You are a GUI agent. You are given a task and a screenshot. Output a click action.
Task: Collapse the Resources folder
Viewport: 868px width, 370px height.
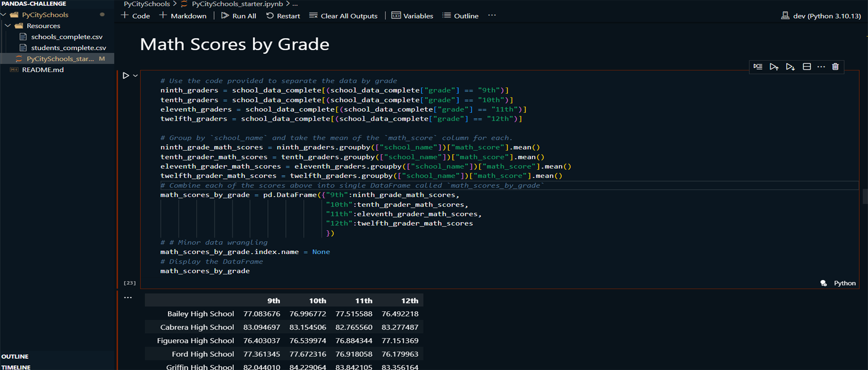[8, 26]
